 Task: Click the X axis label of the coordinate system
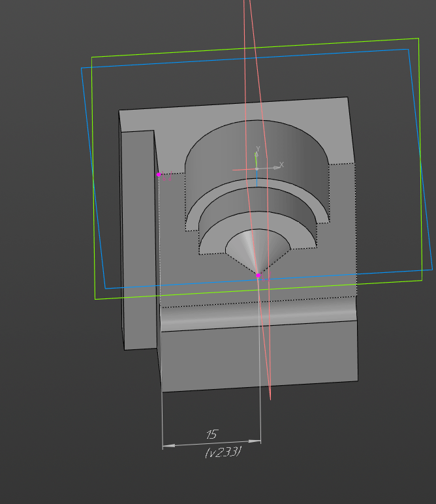pyautogui.click(x=282, y=165)
